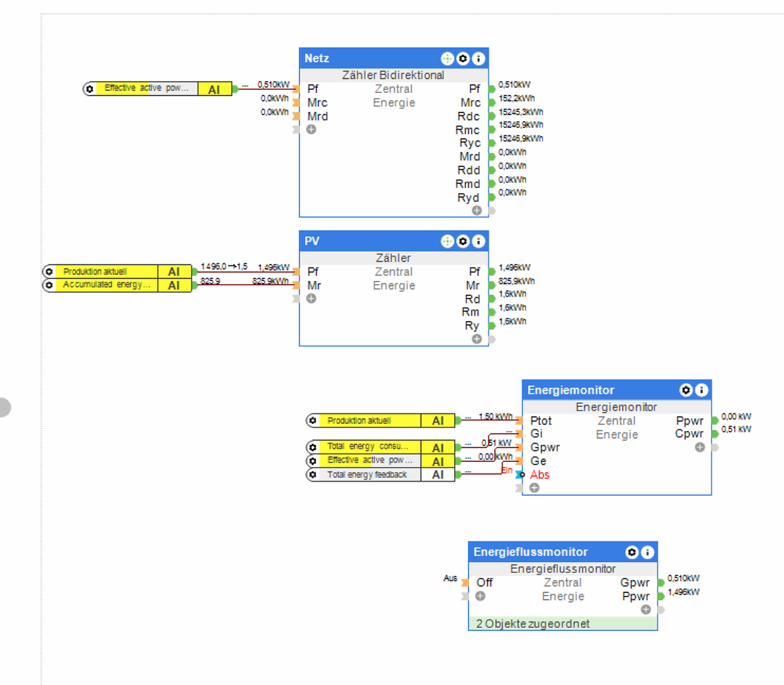This screenshot has height=685, width=784.
Task: Add input plus on Netz block
Action: [x=311, y=130]
